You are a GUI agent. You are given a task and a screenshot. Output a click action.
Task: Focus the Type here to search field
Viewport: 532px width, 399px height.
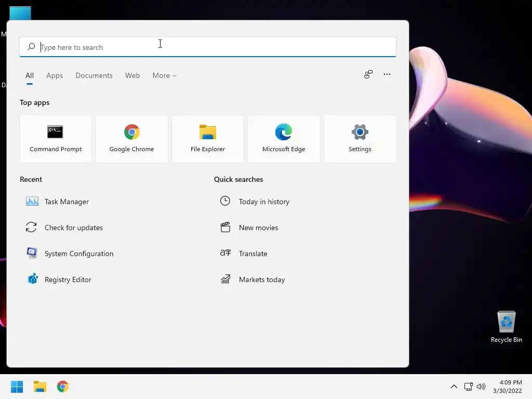coord(208,47)
